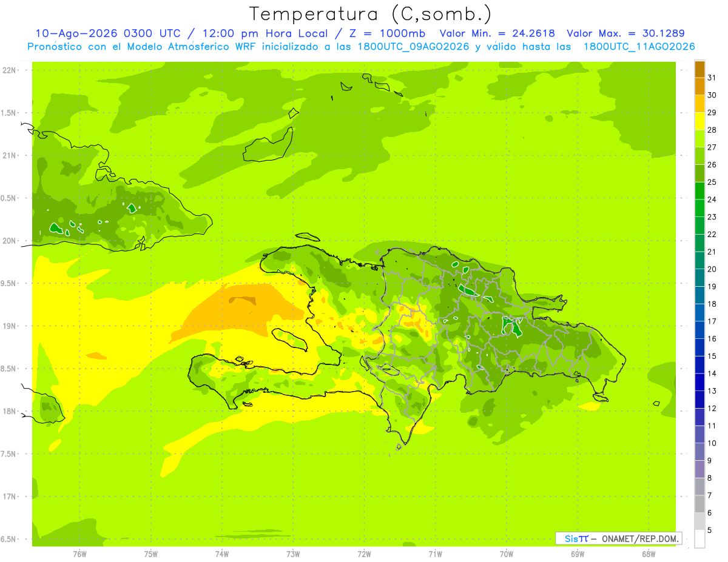Image resolution: width=728 pixels, height=562 pixels.
Task: Click the legend value 17
Action: 712,321
